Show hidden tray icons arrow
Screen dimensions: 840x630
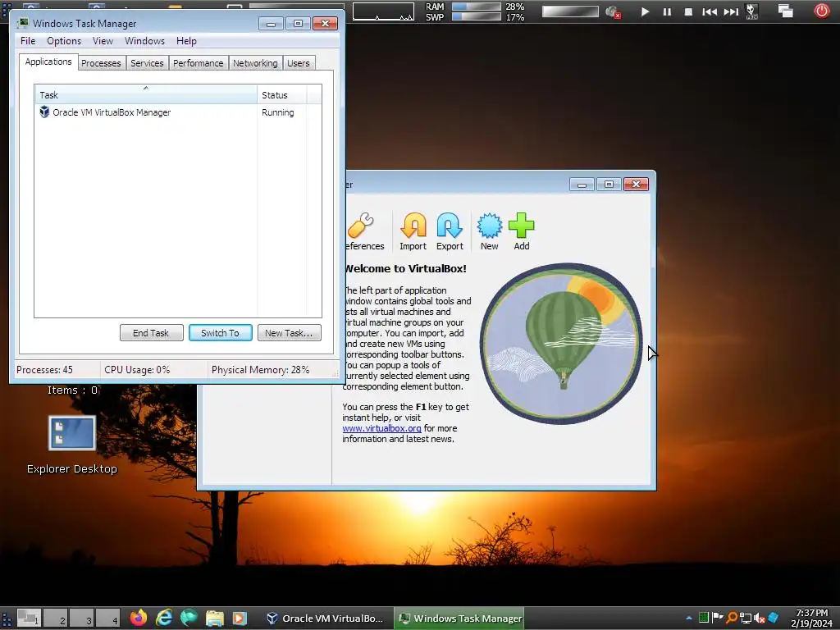tap(689, 619)
